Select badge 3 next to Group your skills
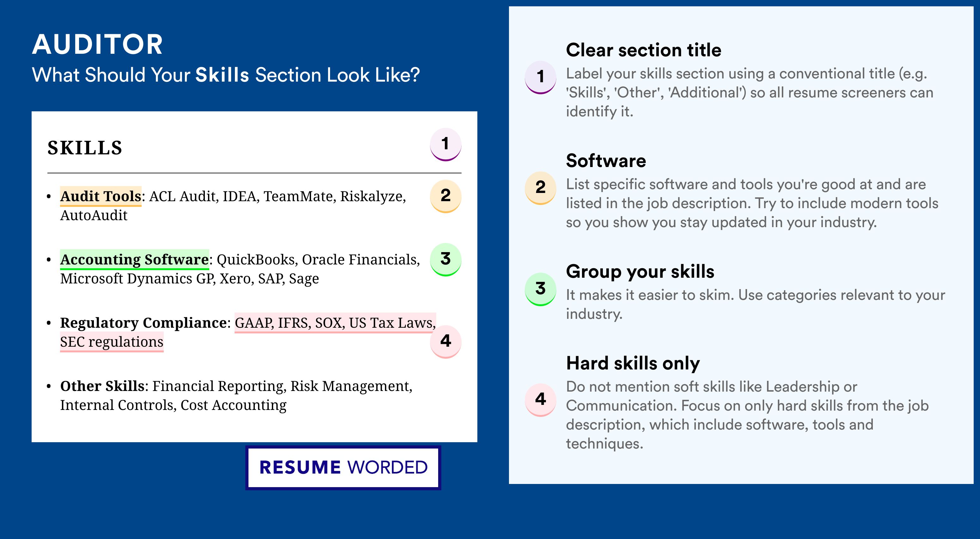980x539 pixels. coord(541,289)
